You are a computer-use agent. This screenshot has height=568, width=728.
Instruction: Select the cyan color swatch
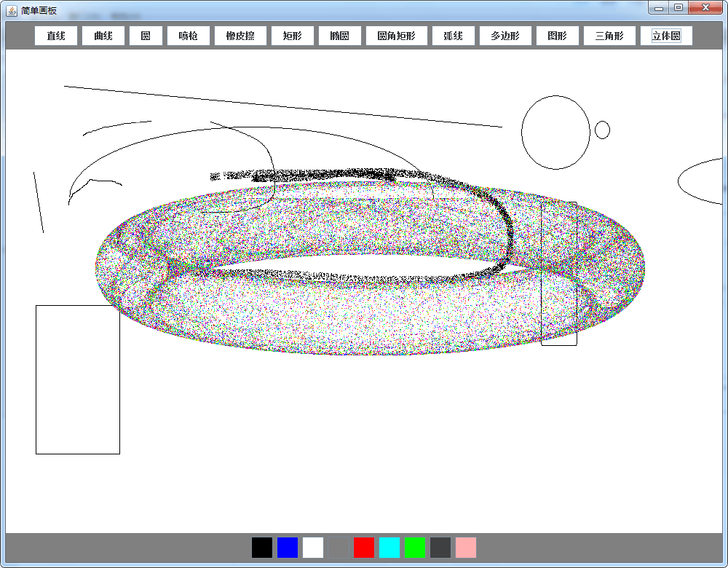tap(389, 548)
